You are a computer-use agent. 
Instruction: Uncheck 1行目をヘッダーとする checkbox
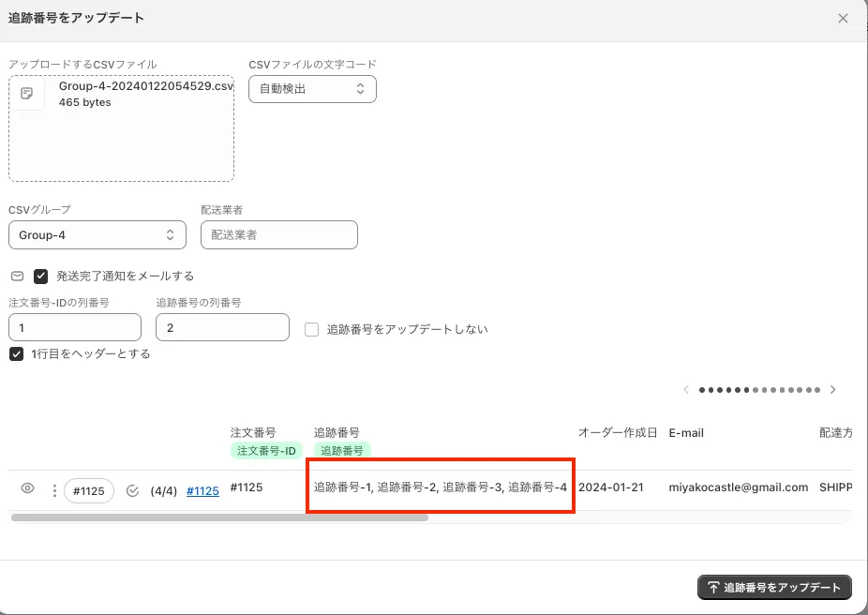point(16,354)
